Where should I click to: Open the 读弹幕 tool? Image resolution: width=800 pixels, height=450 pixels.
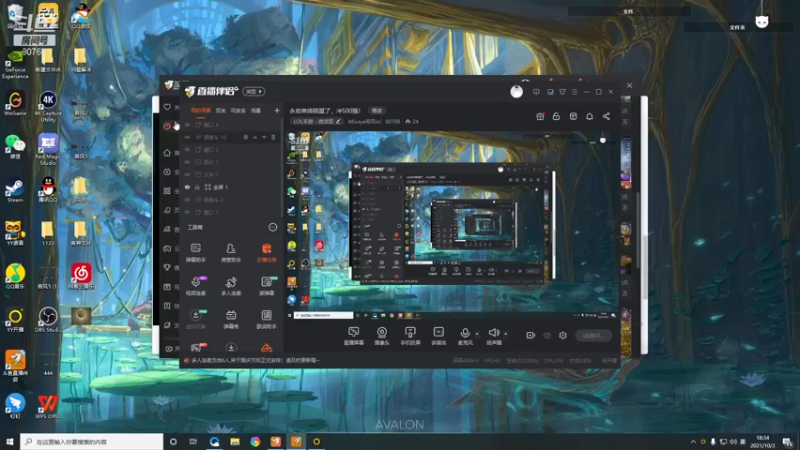[x=266, y=286]
